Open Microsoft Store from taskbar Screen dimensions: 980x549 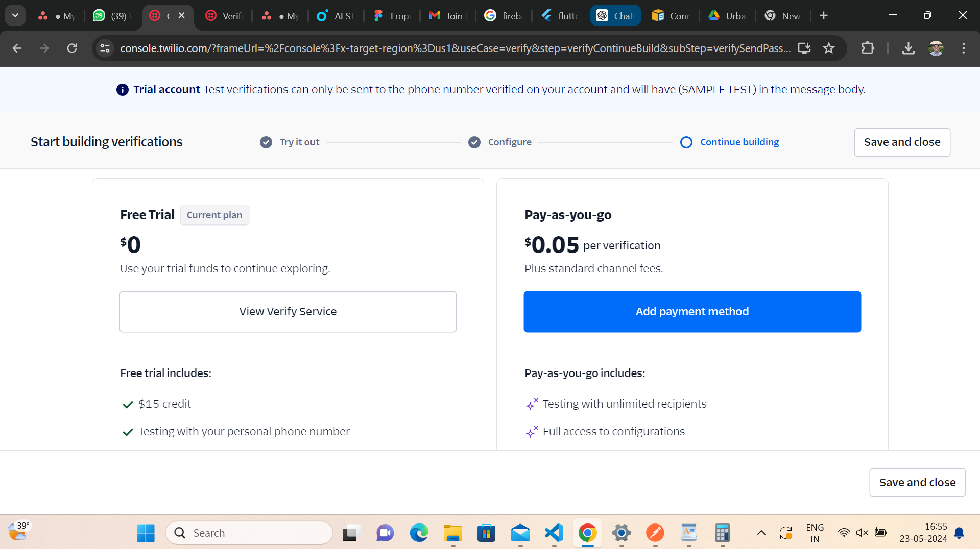click(486, 533)
